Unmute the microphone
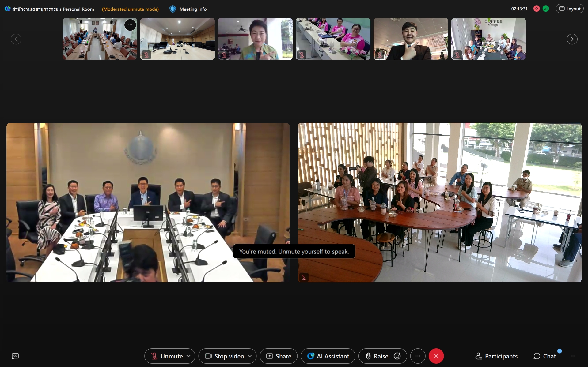 coord(167,356)
